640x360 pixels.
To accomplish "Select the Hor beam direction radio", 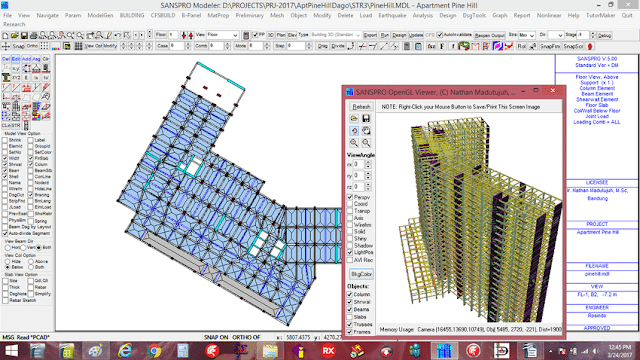I will tap(7, 248).
